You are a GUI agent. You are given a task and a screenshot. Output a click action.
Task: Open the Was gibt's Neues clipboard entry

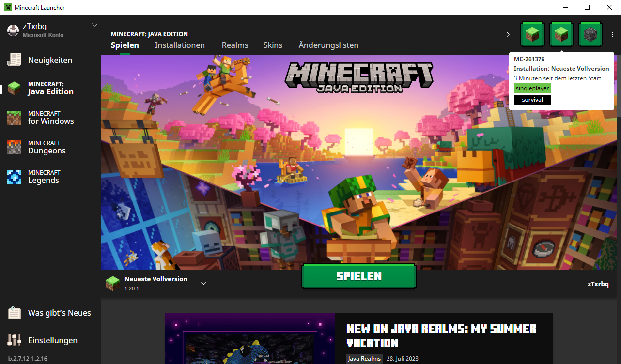point(50,313)
